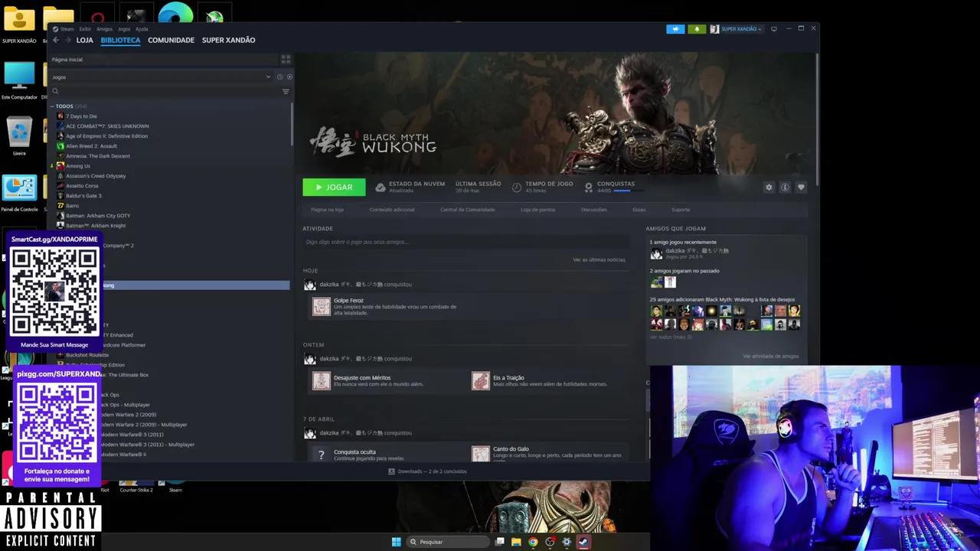Click the Canto do Galo achievement icon
The height and width of the screenshot is (551, 980).
[481, 454]
